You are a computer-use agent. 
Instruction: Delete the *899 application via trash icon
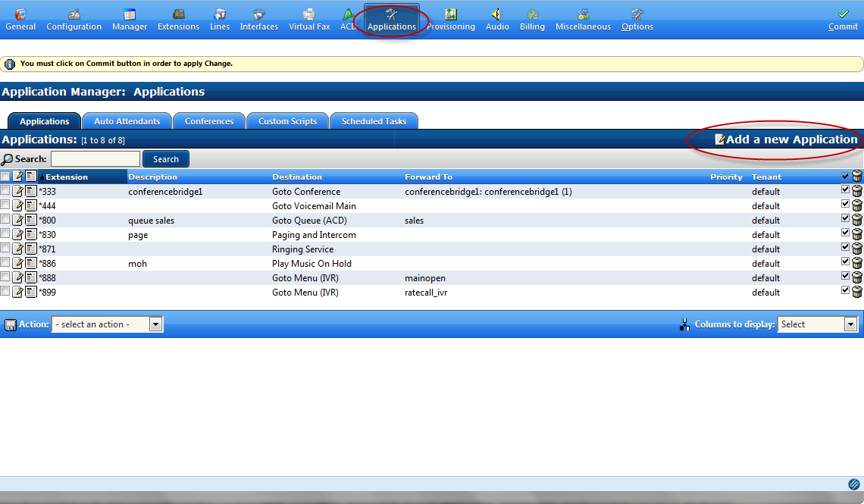click(857, 293)
